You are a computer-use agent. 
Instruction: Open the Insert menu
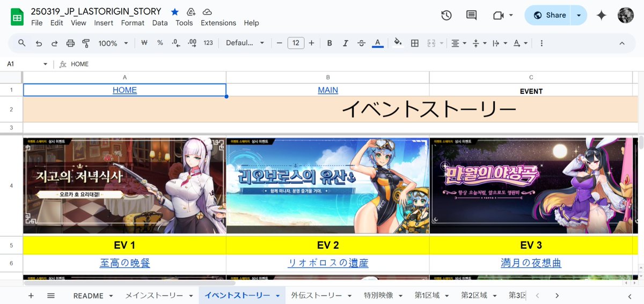(x=104, y=23)
